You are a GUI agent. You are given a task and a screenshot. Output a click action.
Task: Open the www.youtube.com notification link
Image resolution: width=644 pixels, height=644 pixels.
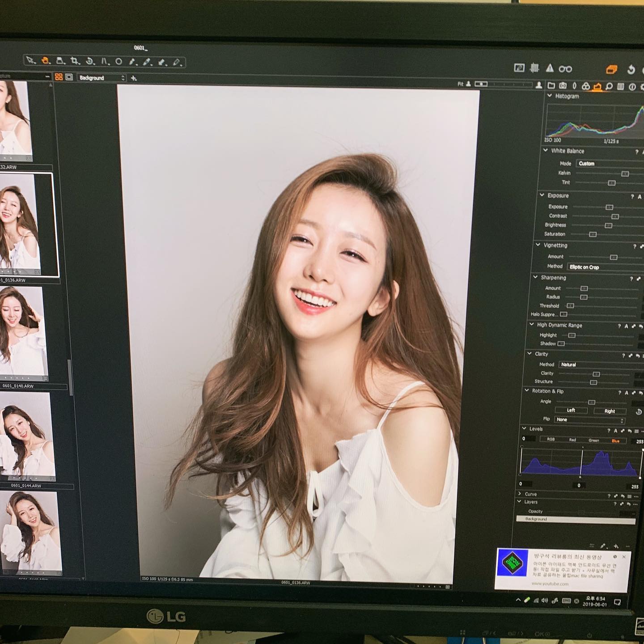point(550,583)
